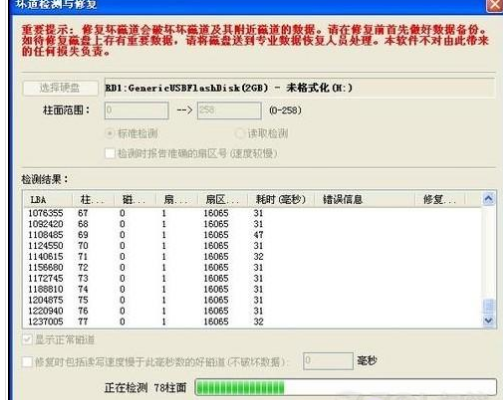Viewport: 503px width, 400px height.
Task: Click the green detection progress bar
Action: click(345, 387)
